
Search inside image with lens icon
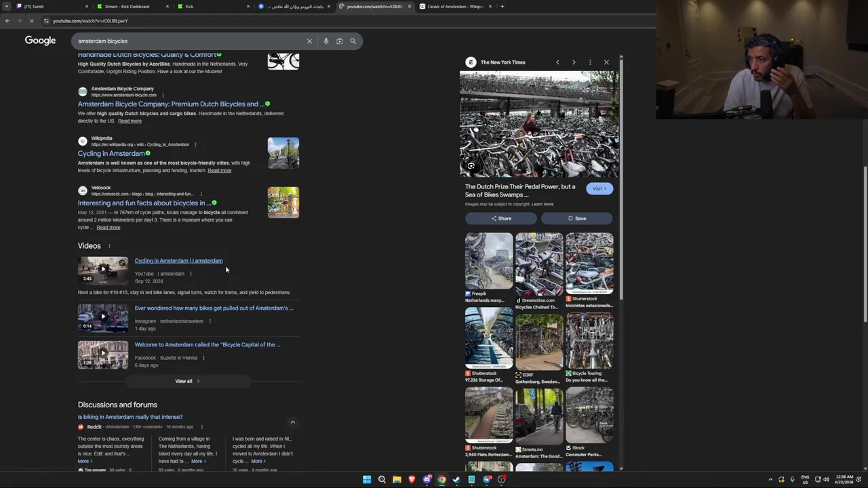coord(471,165)
